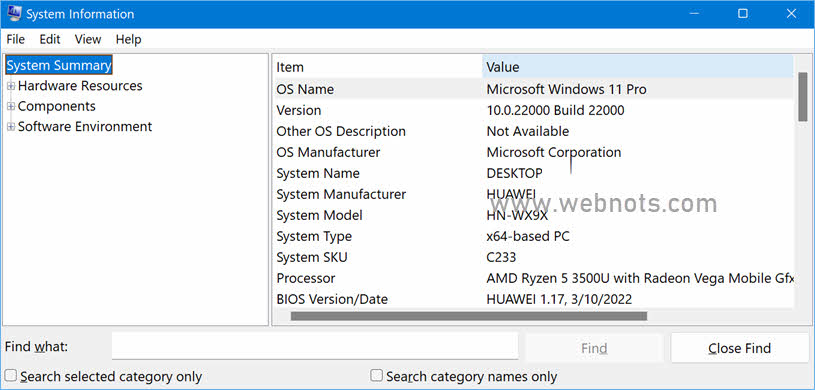Screen dimensions: 815x390
Task: Select the Processor row label
Action: coord(306,278)
